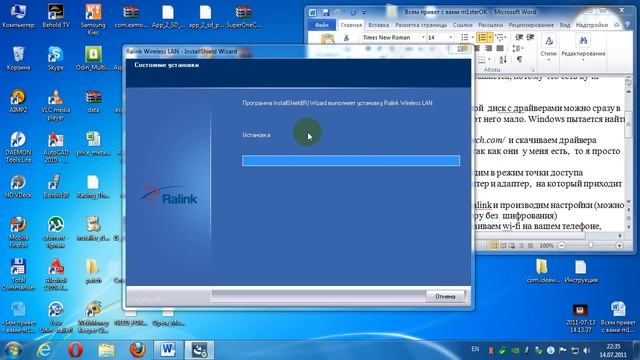
Task: Click the volume speaker icon in system tray
Action: point(587,351)
